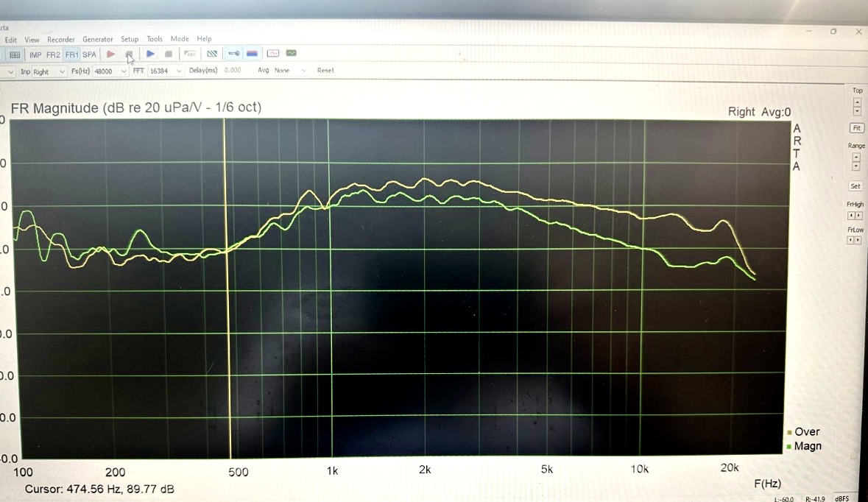
Task: Switch to IMP impulse response mode
Action: pos(35,54)
